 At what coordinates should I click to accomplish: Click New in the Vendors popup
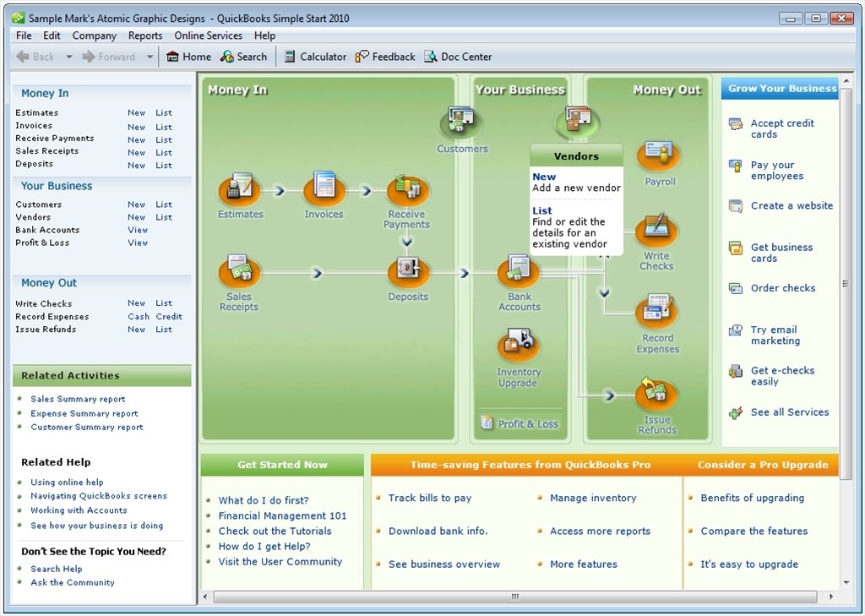[544, 177]
